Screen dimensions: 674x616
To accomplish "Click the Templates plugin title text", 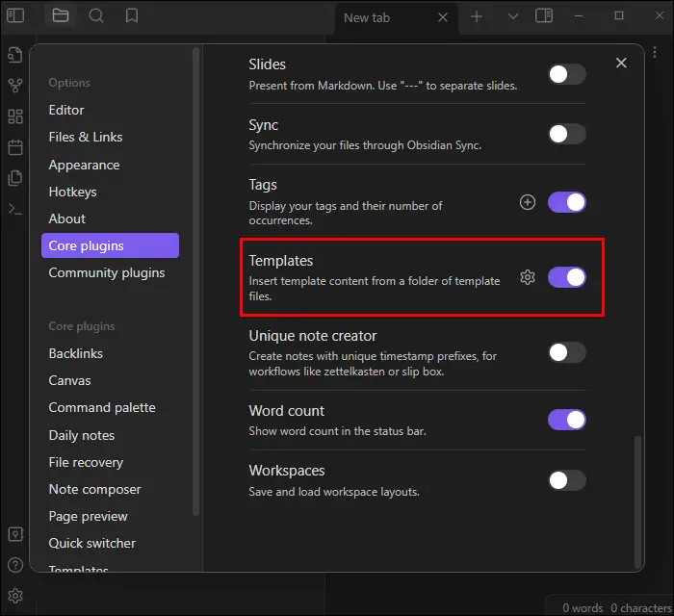I will [x=281, y=261].
